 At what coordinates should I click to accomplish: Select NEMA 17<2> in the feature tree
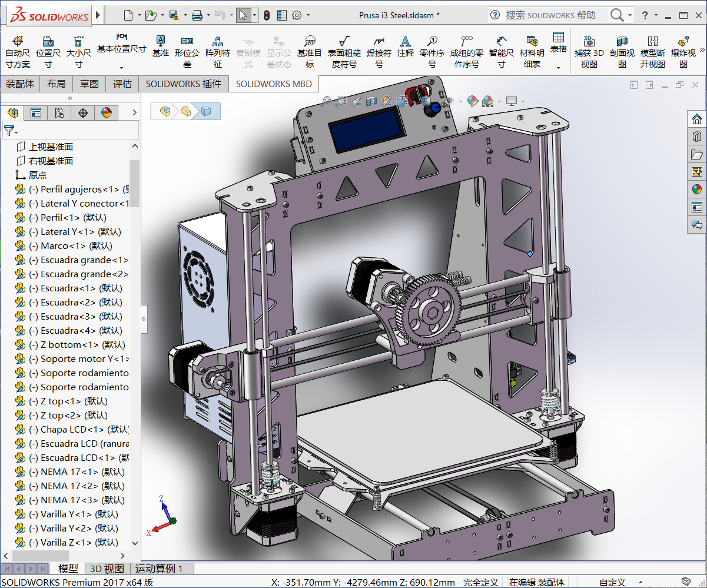tap(69, 486)
